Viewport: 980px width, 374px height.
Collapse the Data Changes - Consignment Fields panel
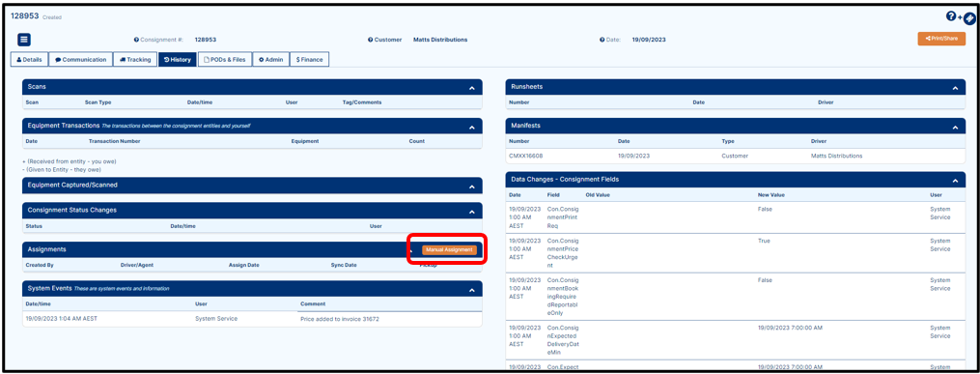pos(955,181)
